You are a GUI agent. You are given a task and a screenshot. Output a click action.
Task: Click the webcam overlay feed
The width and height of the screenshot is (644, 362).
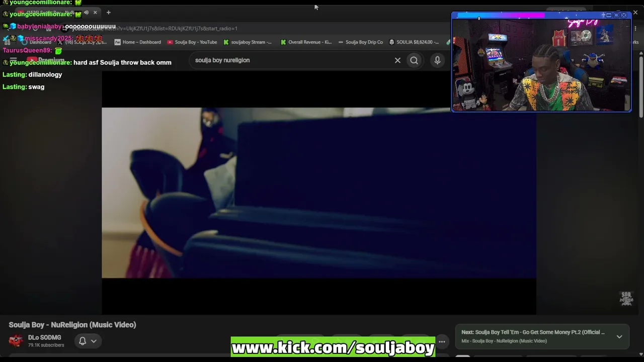point(541,64)
